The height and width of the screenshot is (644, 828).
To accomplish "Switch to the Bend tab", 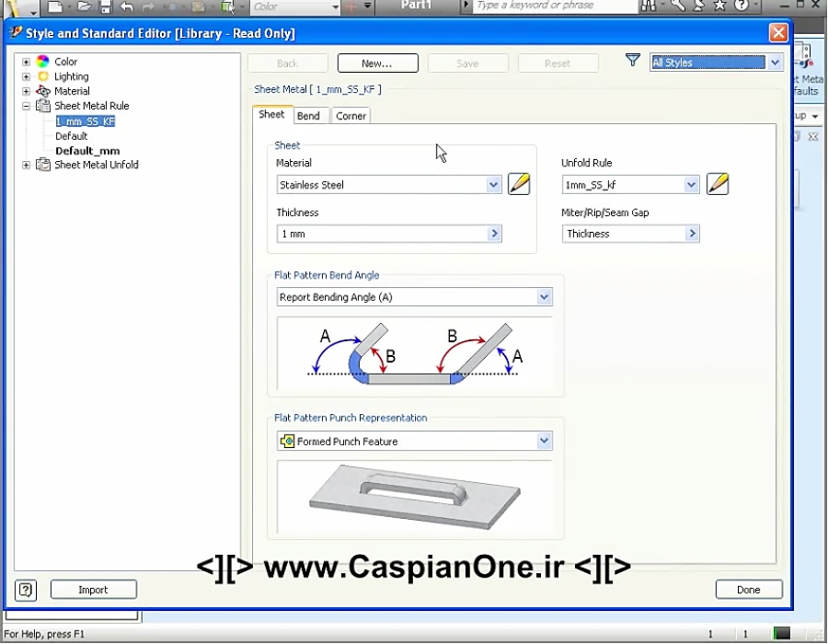I will (x=310, y=115).
